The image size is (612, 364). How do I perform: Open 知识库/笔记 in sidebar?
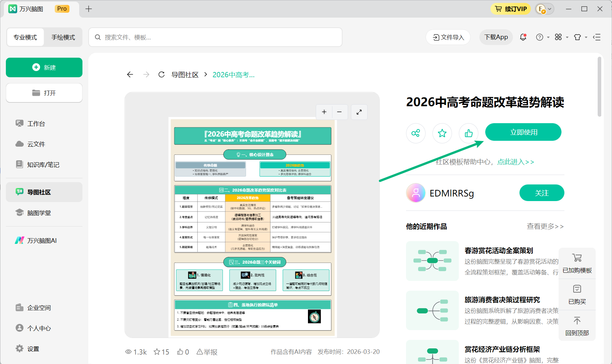pyautogui.click(x=44, y=165)
